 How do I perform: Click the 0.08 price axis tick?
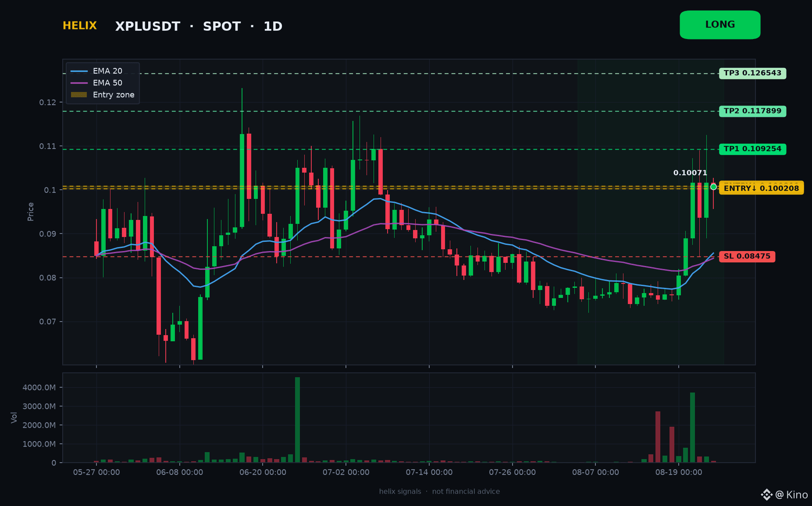[x=48, y=278]
